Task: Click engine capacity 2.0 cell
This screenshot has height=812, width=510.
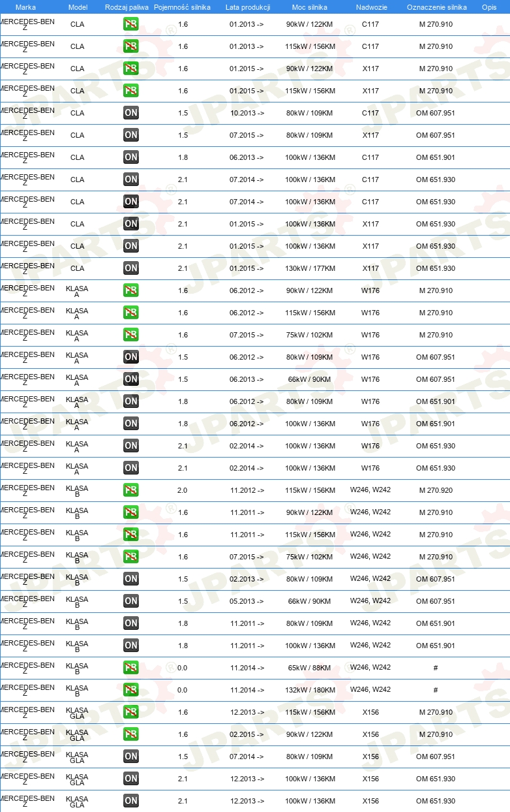Action: click(183, 490)
